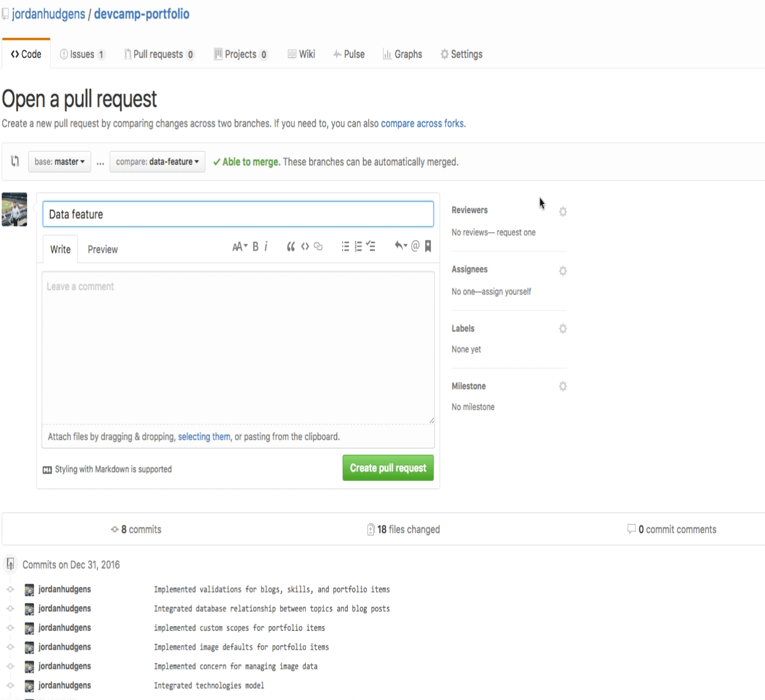Open the base: master branch dropdown
Viewport: 765px width, 700px height.
60,162
